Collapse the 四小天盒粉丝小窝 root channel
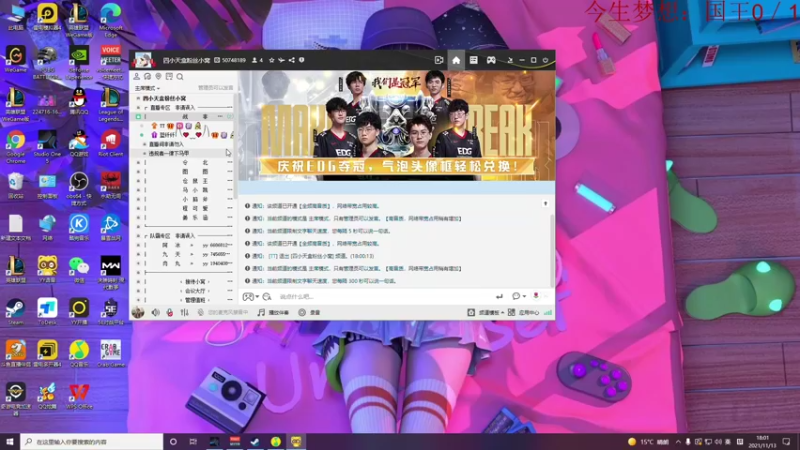Screen dimensions: 800x450 pyautogui.click(x=138, y=98)
